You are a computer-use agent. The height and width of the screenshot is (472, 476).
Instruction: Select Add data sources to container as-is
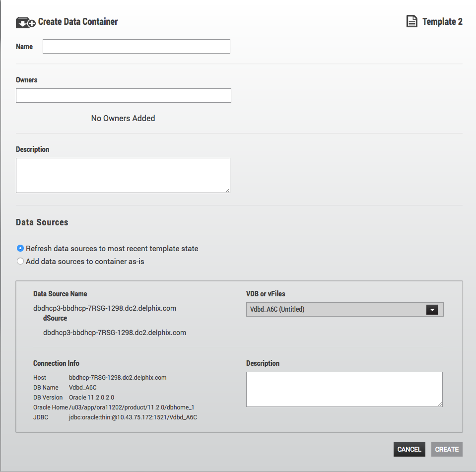(20, 261)
